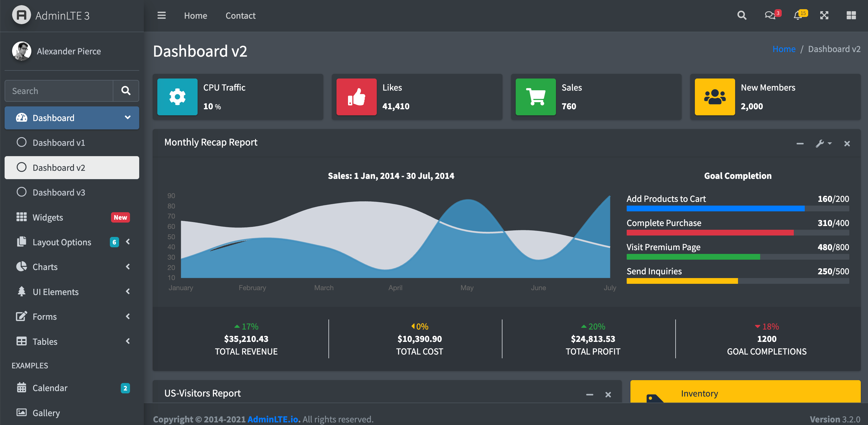Click Alexander Pierce username link
Image resolution: width=868 pixels, height=425 pixels.
pos(69,51)
